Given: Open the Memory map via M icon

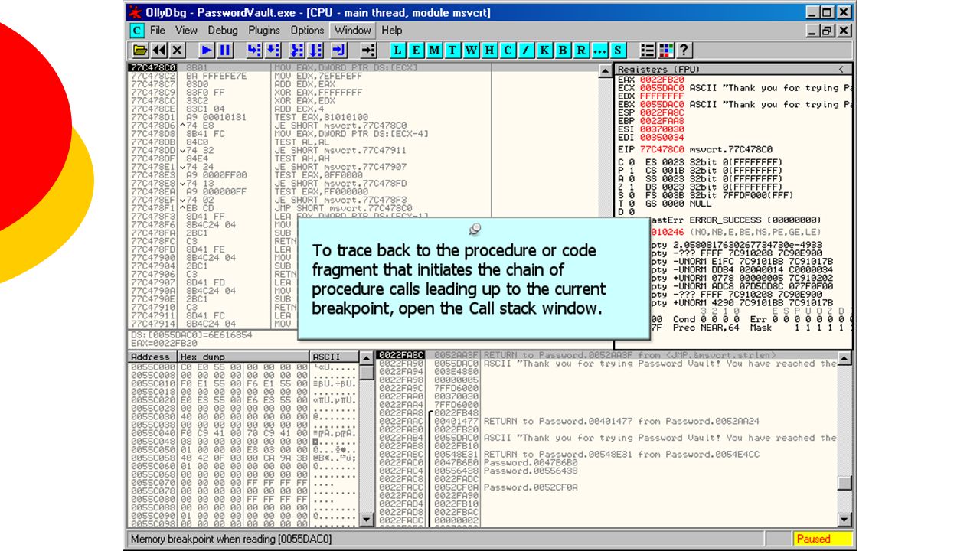Looking at the screenshot, I should (435, 51).
